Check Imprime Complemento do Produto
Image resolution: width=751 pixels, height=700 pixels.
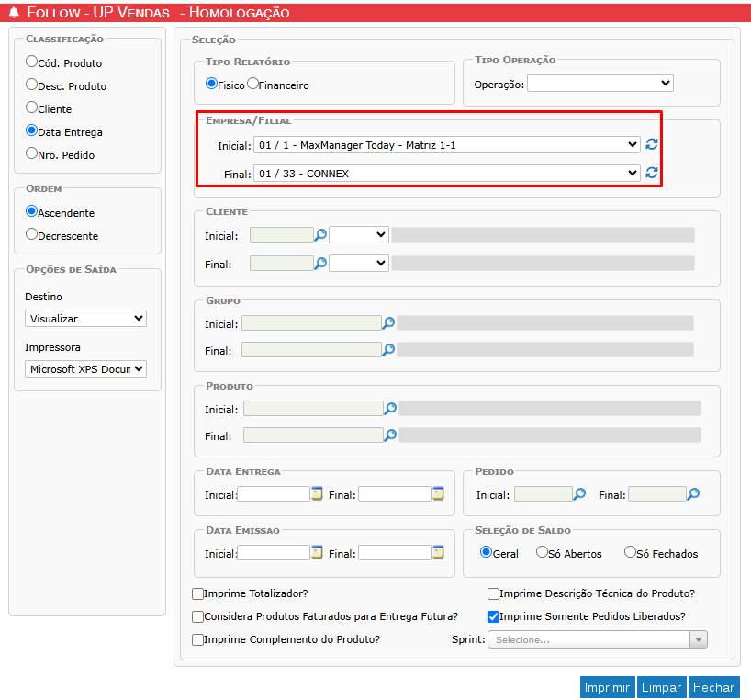pos(197,639)
